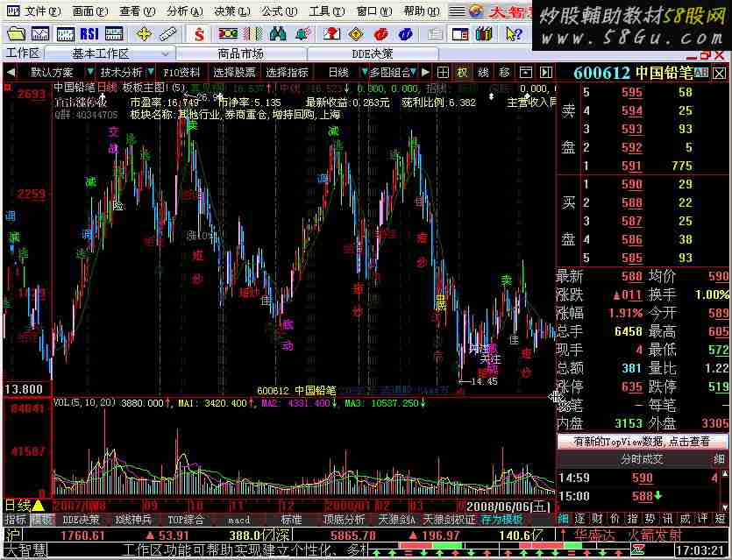Click the date field 2008/06/06(五)

(x=508, y=507)
